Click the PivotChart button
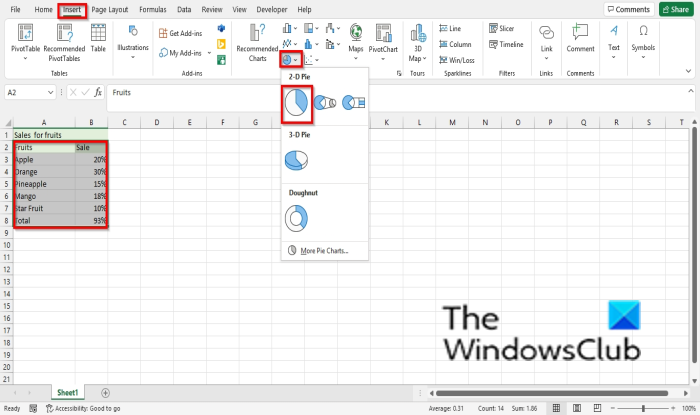This screenshot has width=700, height=415. click(x=383, y=42)
